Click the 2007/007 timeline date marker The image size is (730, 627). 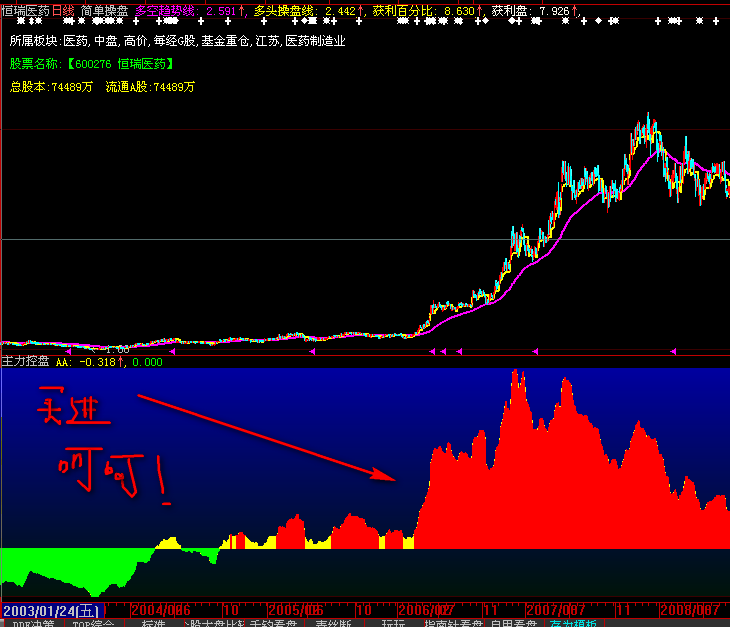pos(556,609)
